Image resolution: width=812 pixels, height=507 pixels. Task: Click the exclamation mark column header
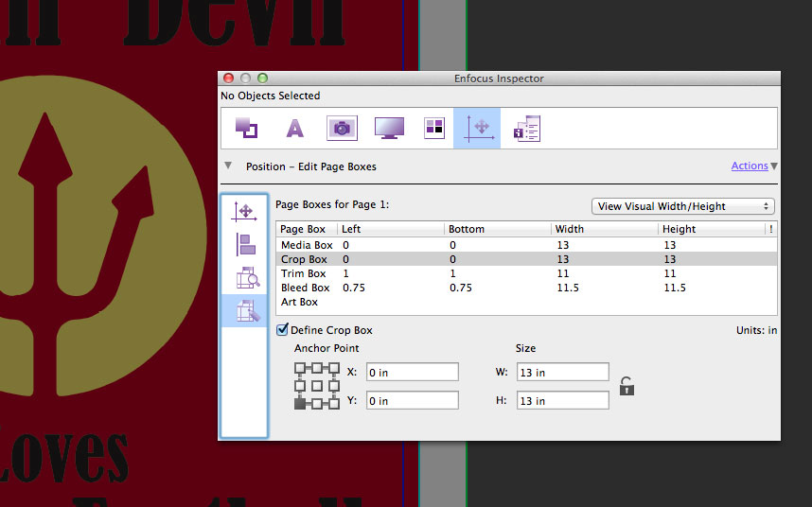coord(771,229)
